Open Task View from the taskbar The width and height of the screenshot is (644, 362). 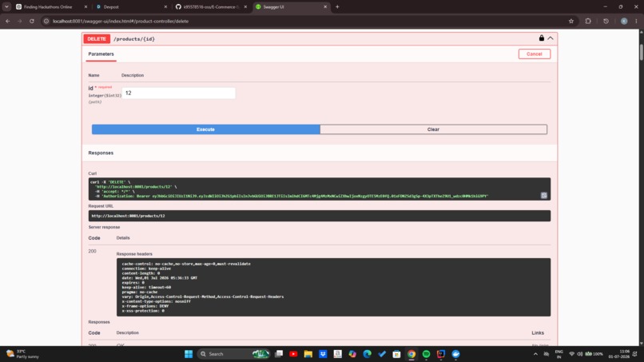pos(279,354)
